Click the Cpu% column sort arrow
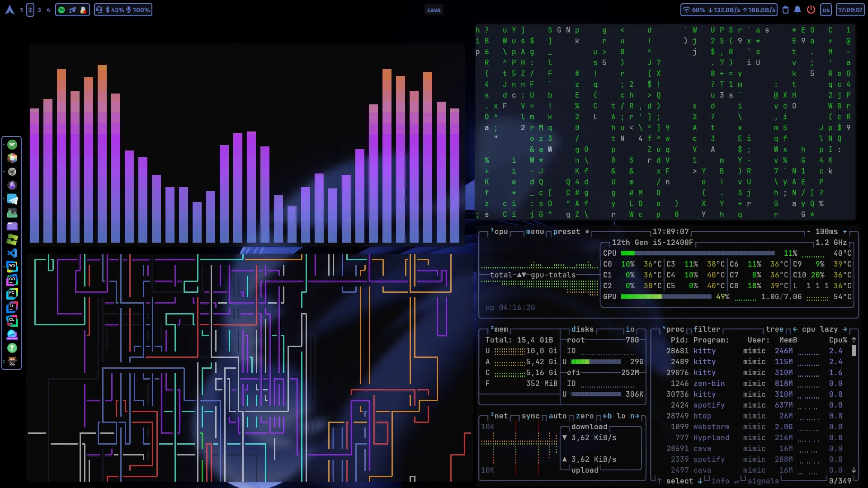868x488 pixels. pyautogui.click(x=854, y=340)
